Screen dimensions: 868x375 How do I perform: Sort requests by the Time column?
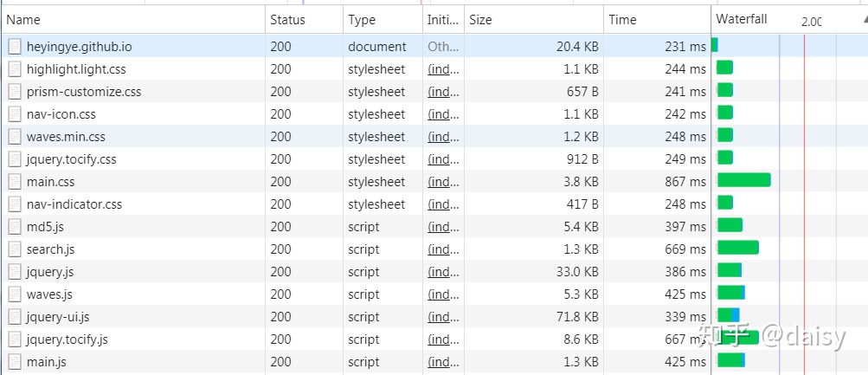(622, 20)
